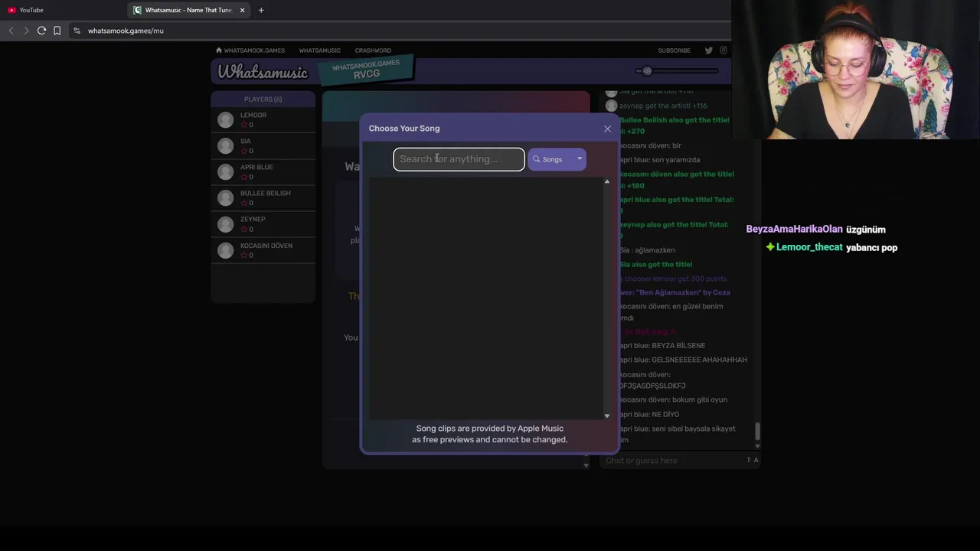The image size is (980, 551).
Task: Click the RVCG room badge
Action: [366, 70]
